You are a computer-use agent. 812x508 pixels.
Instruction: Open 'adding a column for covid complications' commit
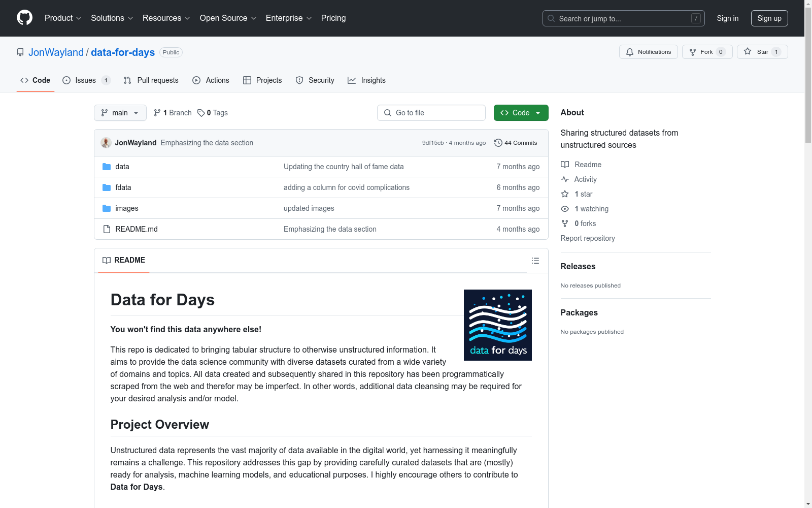pyautogui.click(x=347, y=187)
